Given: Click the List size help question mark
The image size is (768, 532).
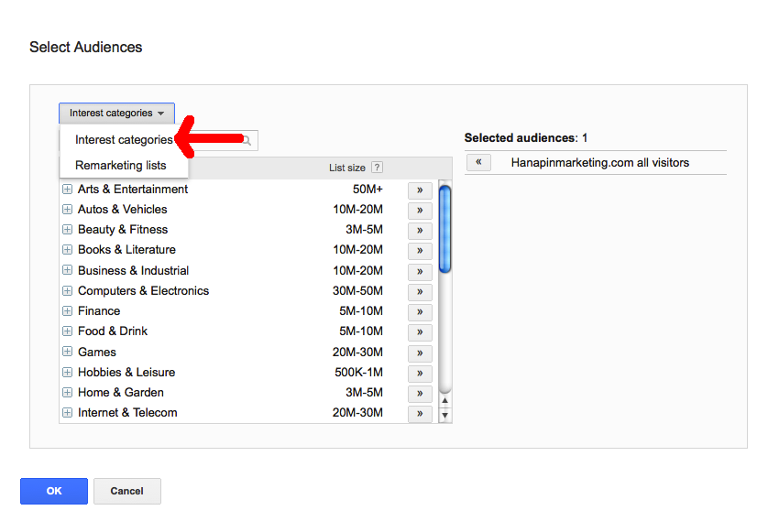Looking at the screenshot, I should point(377,168).
